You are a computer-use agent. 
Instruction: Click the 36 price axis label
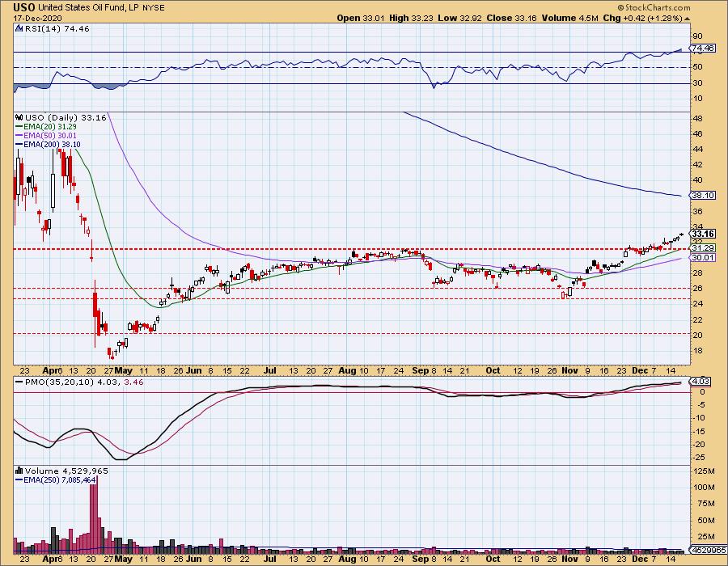coord(697,211)
